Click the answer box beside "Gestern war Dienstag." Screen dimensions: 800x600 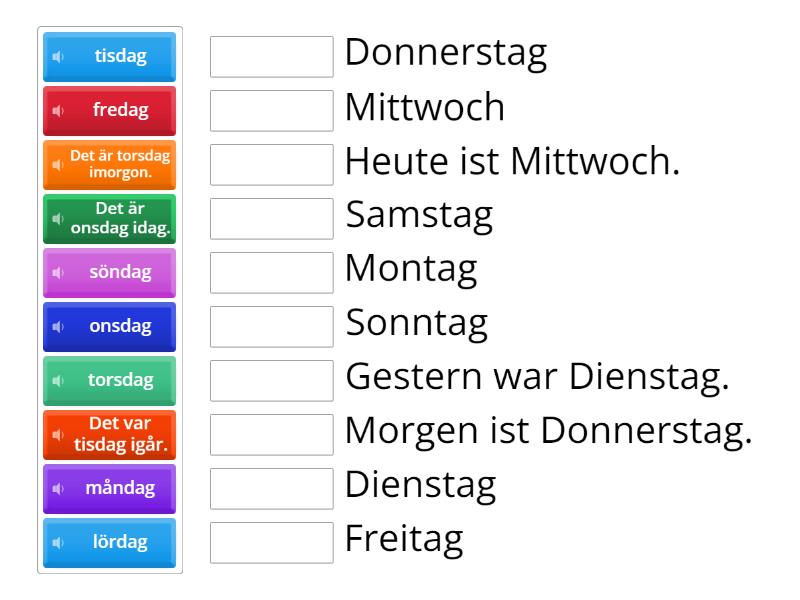pyautogui.click(x=272, y=381)
